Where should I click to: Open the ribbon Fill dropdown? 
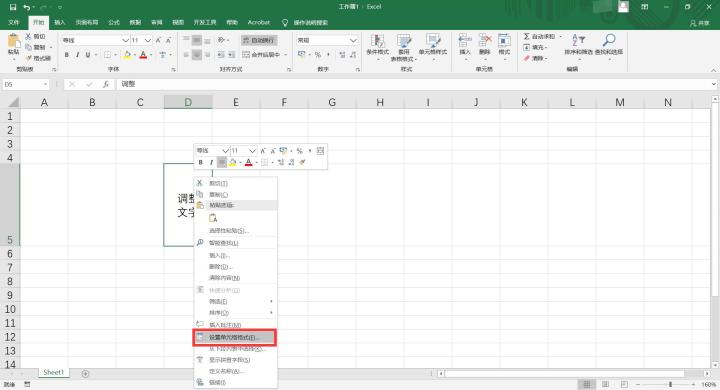click(x=535, y=47)
